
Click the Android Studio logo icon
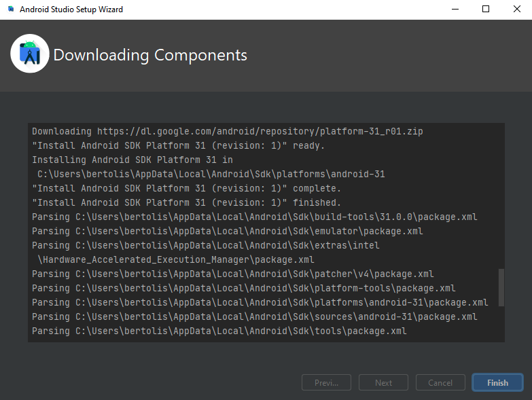(30, 54)
